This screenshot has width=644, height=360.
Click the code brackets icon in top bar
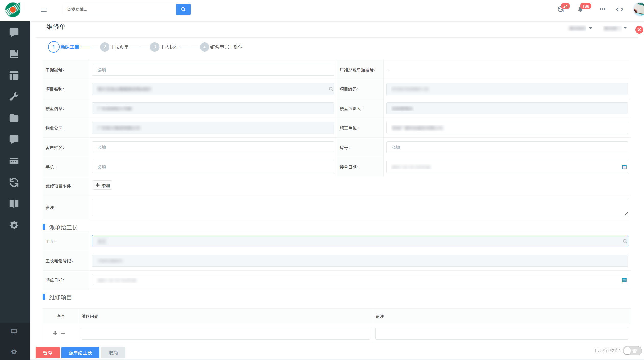(619, 9)
